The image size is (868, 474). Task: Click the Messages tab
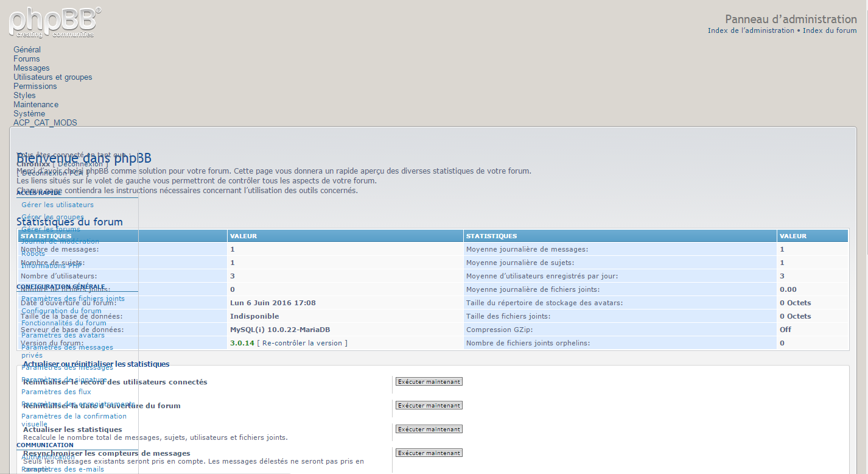click(32, 68)
